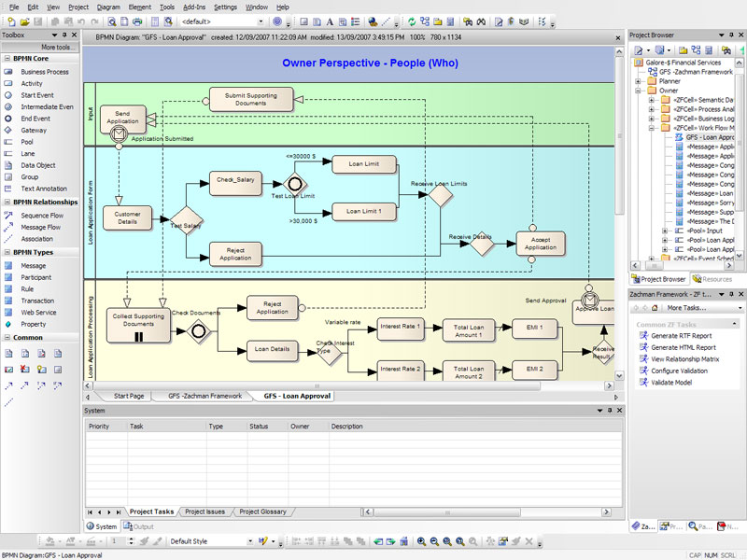This screenshot has width=747, height=560.
Task: Switch to the Project Issues tab
Action: tap(204, 511)
